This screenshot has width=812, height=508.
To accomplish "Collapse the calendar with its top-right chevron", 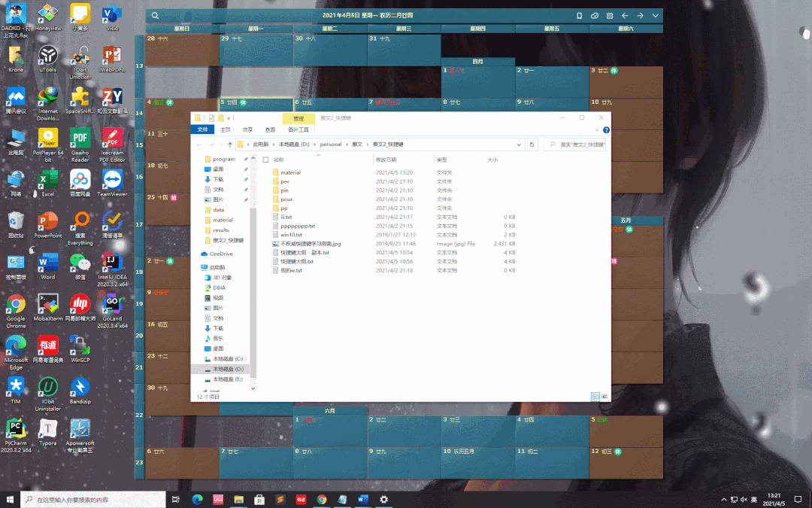I will (x=654, y=15).
